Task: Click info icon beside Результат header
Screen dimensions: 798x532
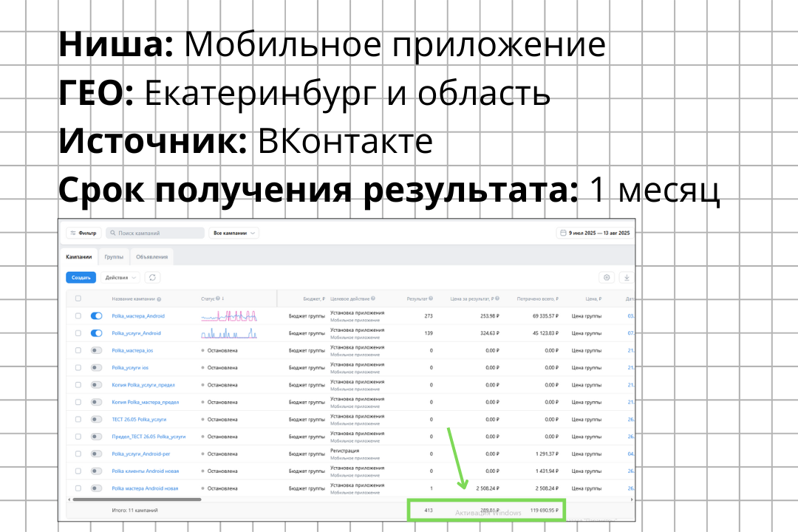Action: tap(431, 299)
